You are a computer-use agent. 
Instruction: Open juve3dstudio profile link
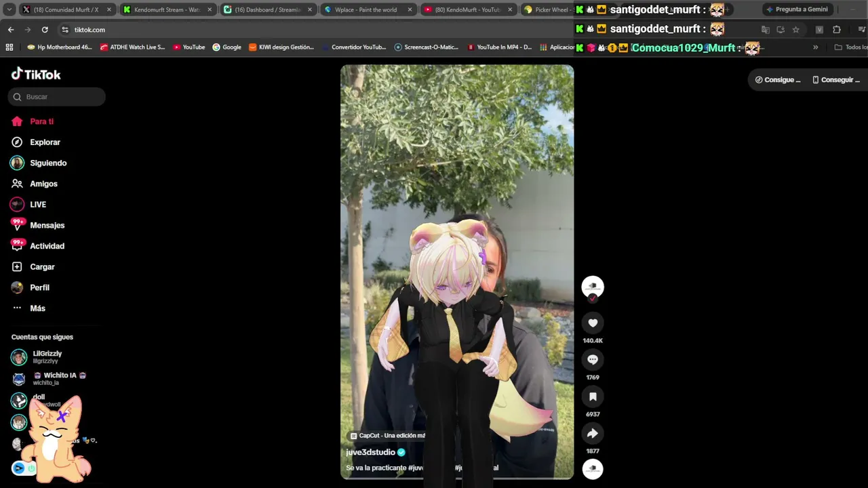point(370,452)
